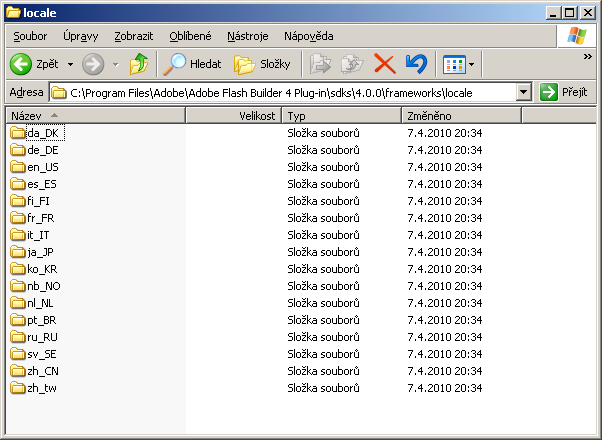The height and width of the screenshot is (440, 602).
Task: Click folder icon in address field
Action: [58, 93]
